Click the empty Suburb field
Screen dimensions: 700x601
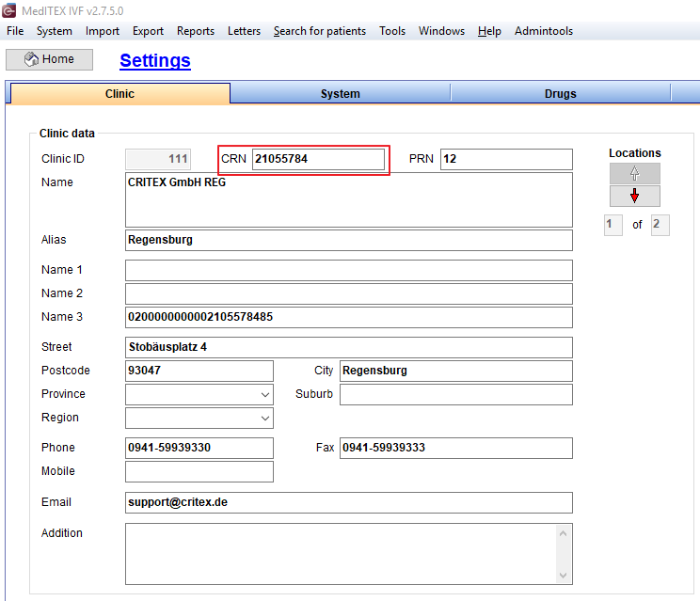click(455, 394)
